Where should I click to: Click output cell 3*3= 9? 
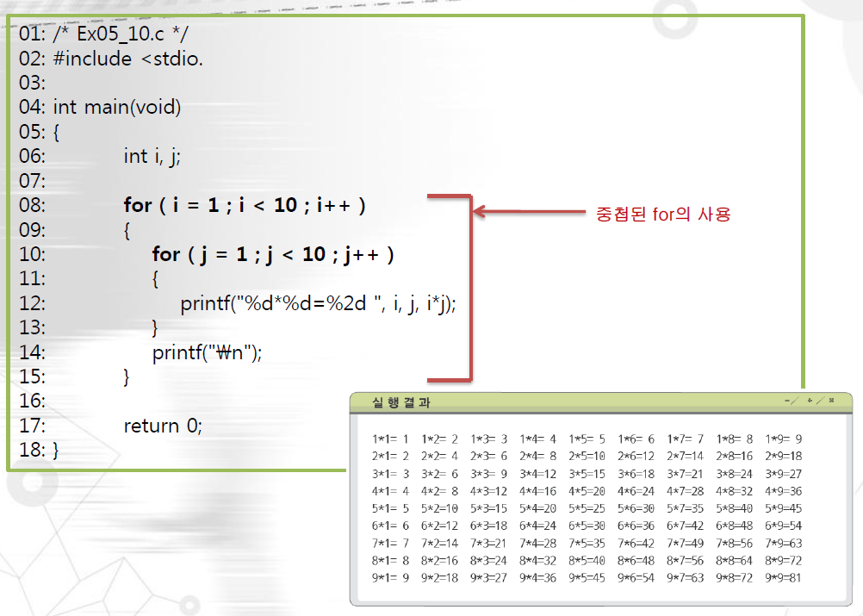[x=488, y=474]
